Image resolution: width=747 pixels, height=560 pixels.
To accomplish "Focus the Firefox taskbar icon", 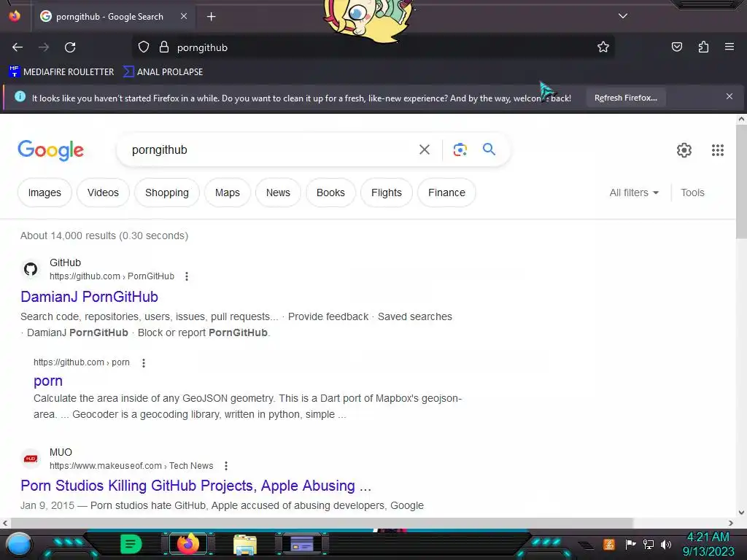I will [x=187, y=544].
